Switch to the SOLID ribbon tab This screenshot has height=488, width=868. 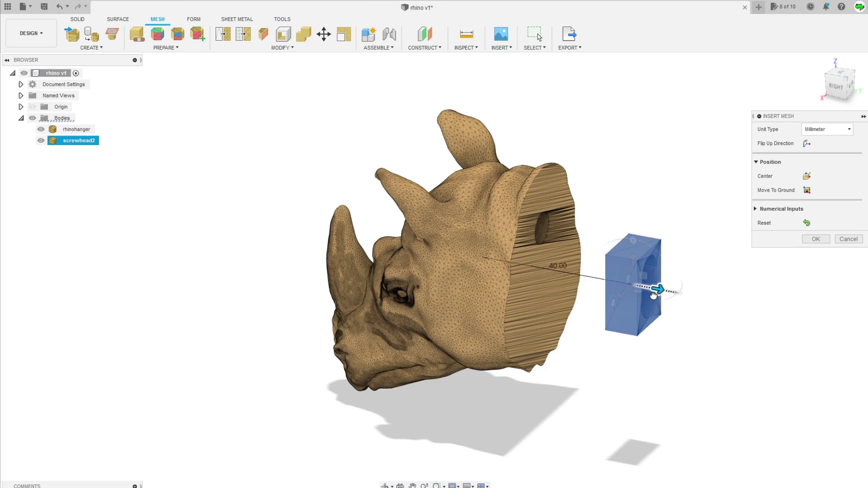77,19
